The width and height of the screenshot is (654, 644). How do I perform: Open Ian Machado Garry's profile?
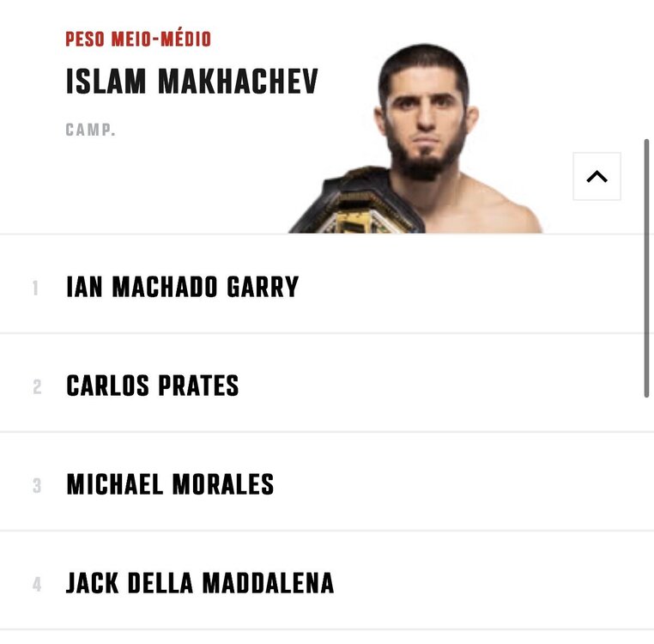pyautogui.click(x=182, y=287)
